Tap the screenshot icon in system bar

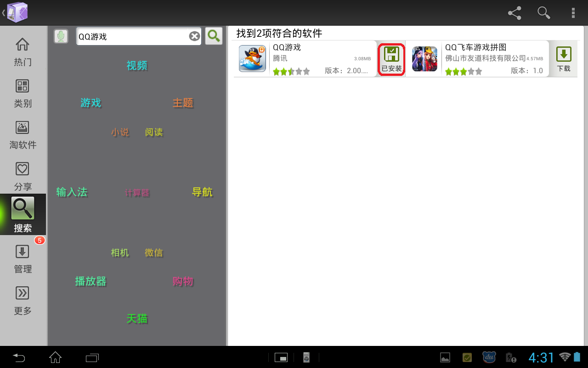[281, 357]
